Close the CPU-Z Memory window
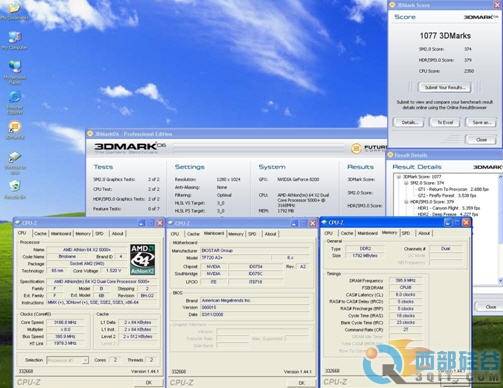Viewport: 503px width, 388px height. coord(466,222)
